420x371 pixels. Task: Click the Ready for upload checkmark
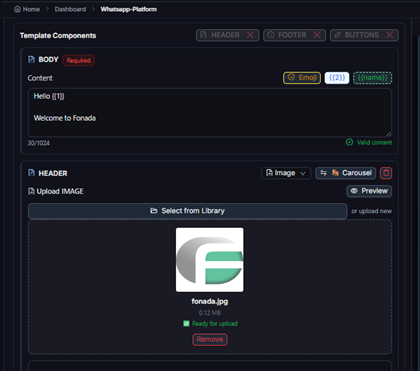pyautogui.click(x=186, y=323)
